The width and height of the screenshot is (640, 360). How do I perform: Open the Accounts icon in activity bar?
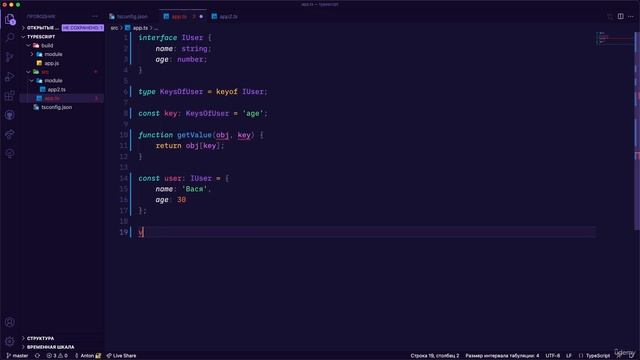[x=10, y=322]
